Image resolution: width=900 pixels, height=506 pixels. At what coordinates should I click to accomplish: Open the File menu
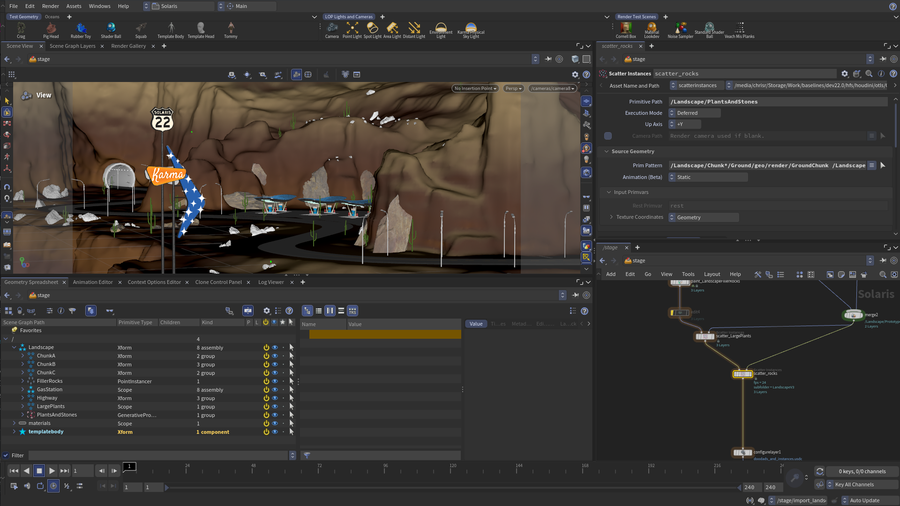(x=13, y=6)
